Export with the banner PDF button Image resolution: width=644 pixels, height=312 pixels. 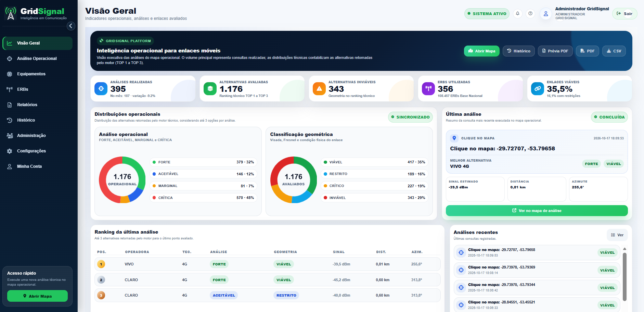pyautogui.click(x=587, y=51)
